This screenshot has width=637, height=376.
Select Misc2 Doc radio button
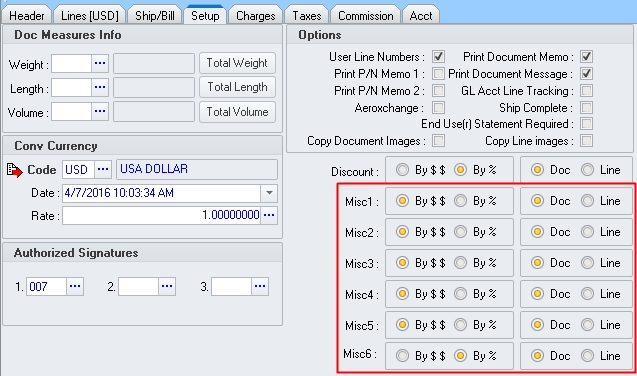[x=537, y=231]
